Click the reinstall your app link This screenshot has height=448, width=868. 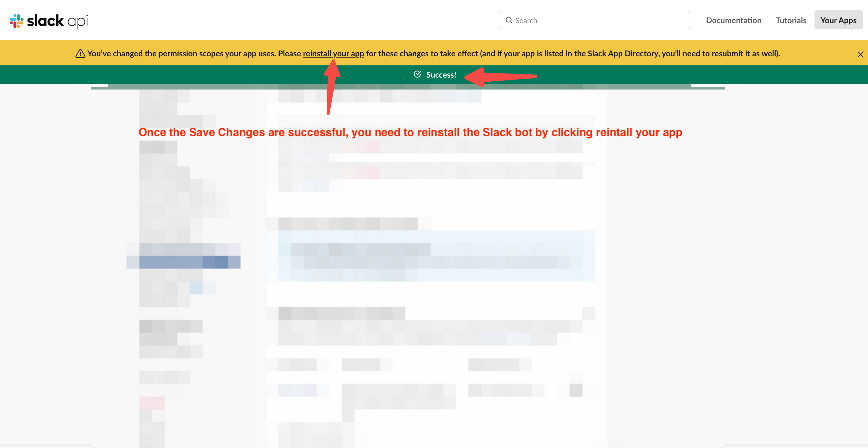pyautogui.click(x=333, y=53)
